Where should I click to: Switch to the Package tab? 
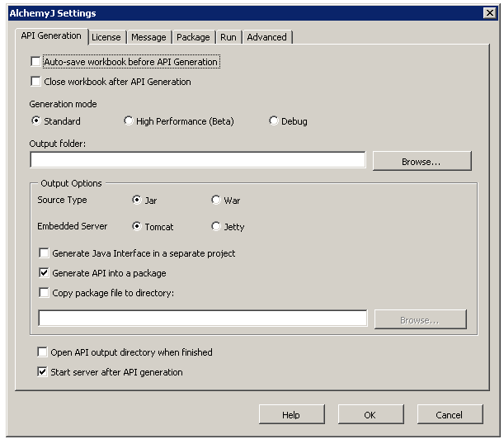[193, 37]
